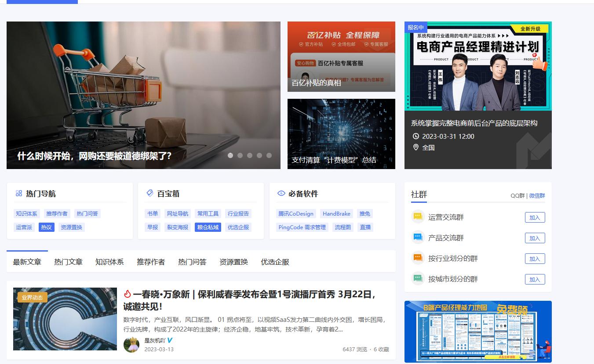
Task: Toggle the 粮仓私域 filter tag
Action: (x=208, y=227)
